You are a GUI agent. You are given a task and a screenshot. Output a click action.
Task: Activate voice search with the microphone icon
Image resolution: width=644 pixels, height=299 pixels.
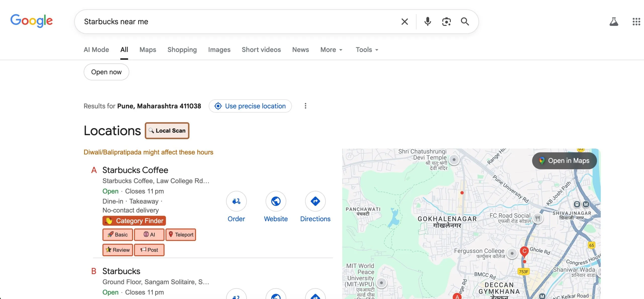tap(427, 22)
